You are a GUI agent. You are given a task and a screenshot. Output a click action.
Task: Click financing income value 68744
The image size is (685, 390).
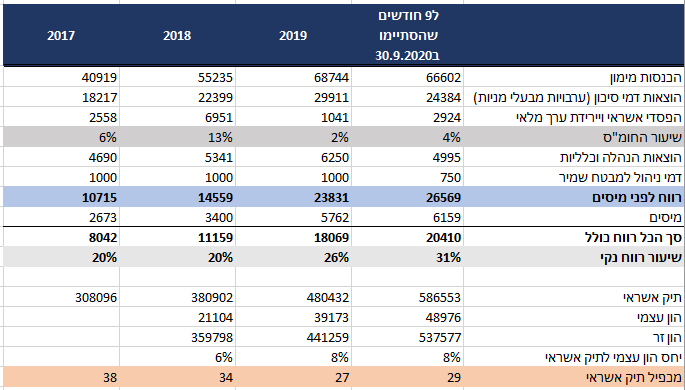(332, 78)
